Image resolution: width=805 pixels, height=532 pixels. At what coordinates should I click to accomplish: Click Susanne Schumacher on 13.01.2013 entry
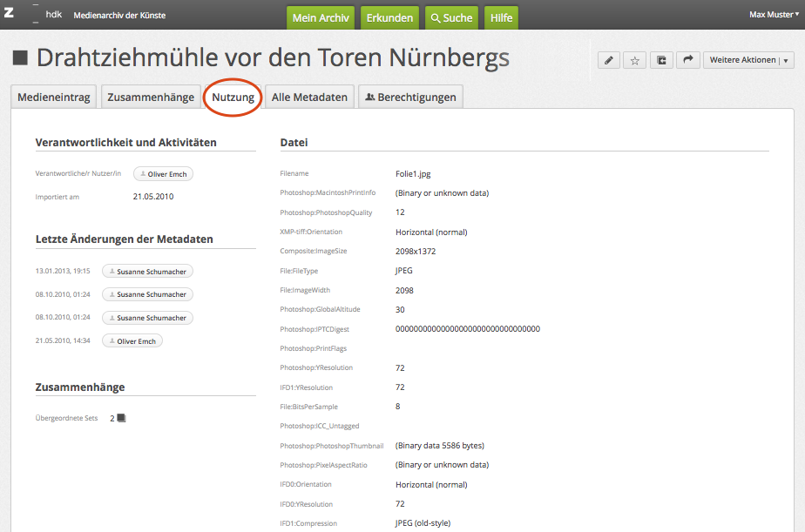[147, 272]
